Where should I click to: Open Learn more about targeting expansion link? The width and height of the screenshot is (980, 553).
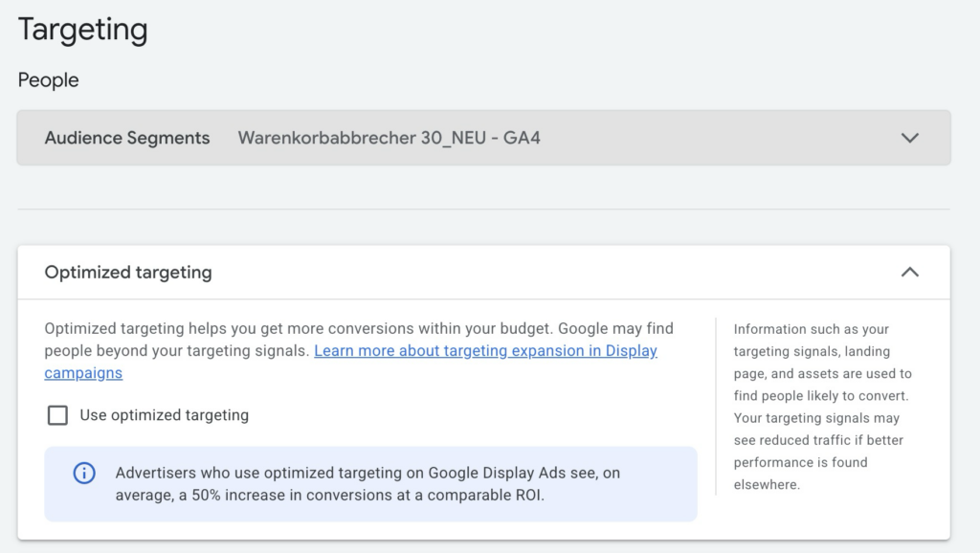click(x=485, y=351)
